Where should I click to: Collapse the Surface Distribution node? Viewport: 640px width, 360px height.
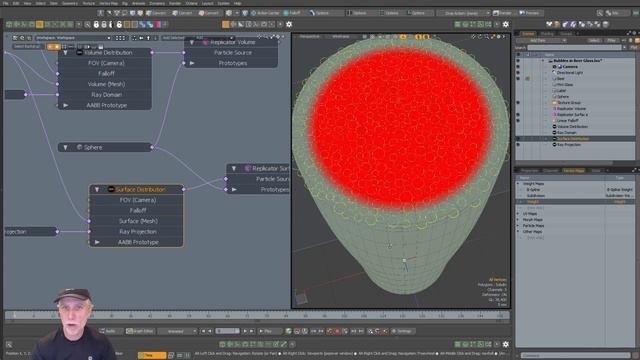97,189
